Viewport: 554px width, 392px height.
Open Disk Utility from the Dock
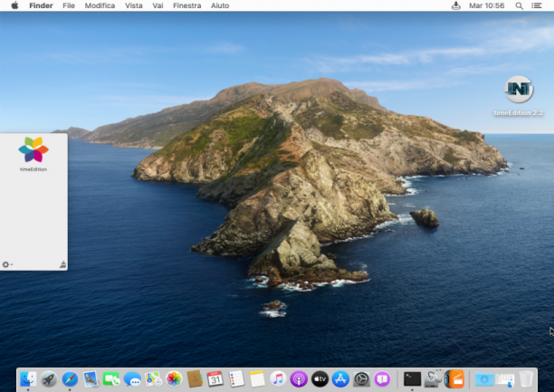point(434,378)
